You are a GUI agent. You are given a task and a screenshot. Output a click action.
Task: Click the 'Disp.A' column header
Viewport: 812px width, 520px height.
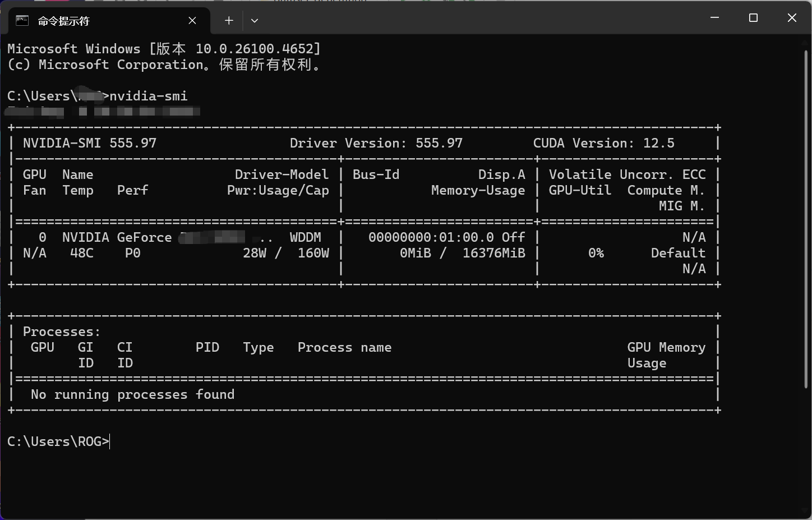pos(502,174)
